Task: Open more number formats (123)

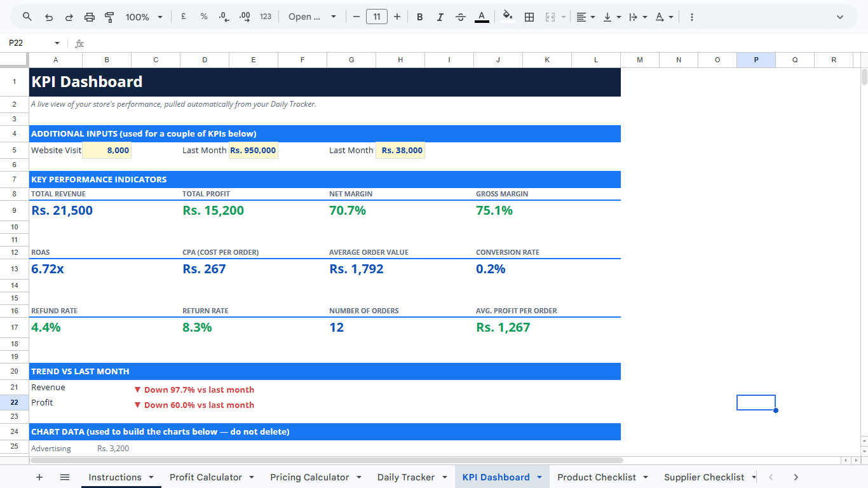Action: click(x=266, y=17)
